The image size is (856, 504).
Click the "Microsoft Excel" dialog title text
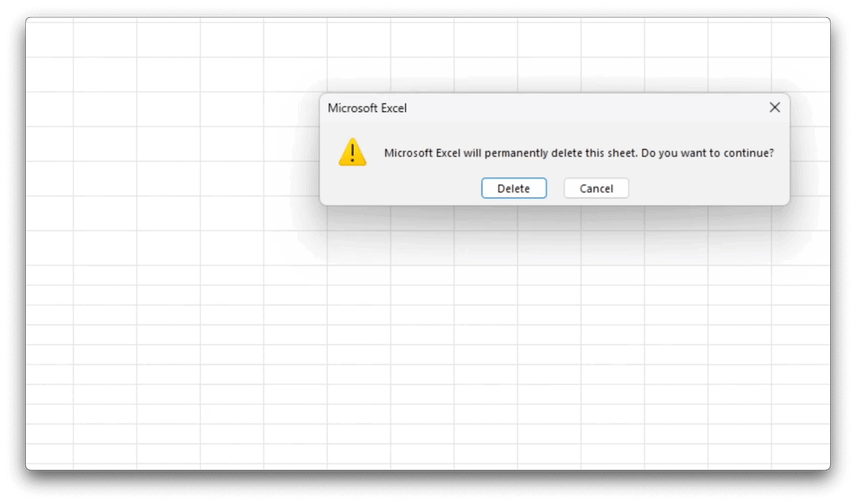pos(367,108)
